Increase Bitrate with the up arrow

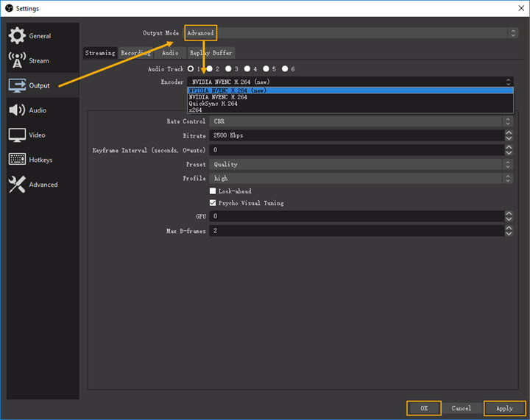(x=509, y=133)
